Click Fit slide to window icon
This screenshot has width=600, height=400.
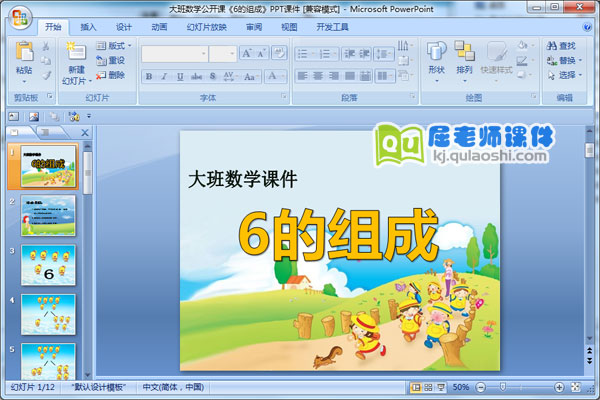(576, 387)
